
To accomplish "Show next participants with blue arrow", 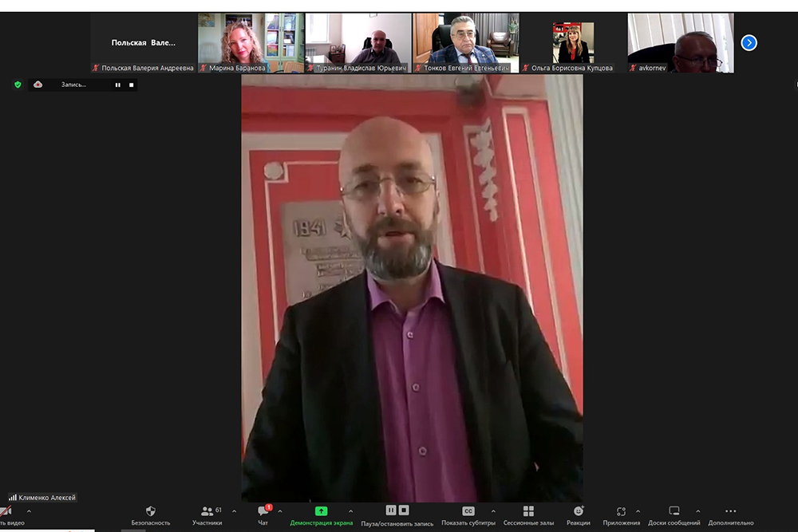I will (749, 43).
